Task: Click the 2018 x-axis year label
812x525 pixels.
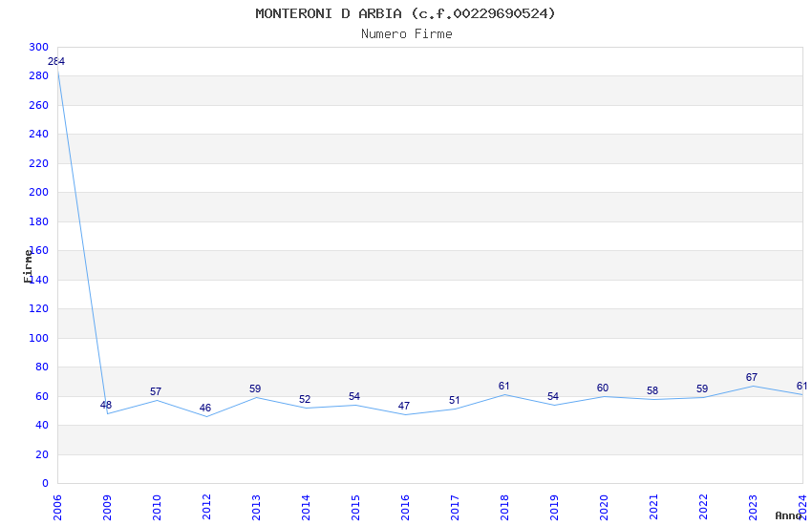Action: click(504, 508)
